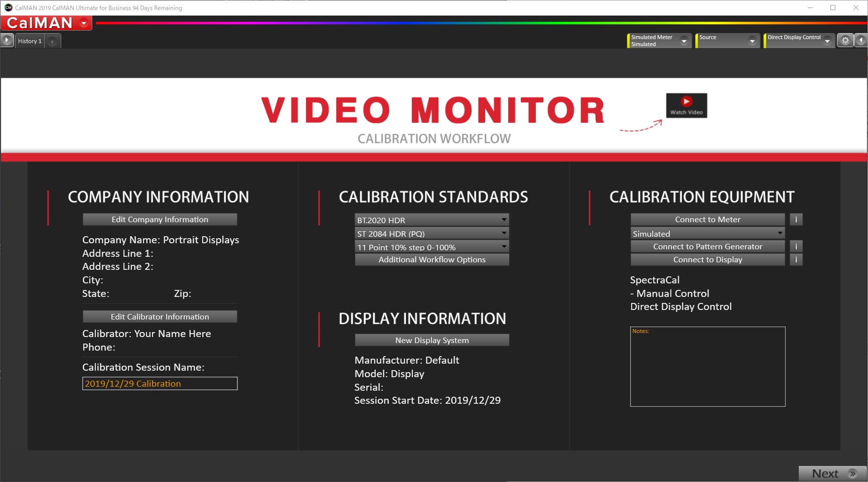Click inside the Notes text box
The image size is (868, 482).
(707, 367)
